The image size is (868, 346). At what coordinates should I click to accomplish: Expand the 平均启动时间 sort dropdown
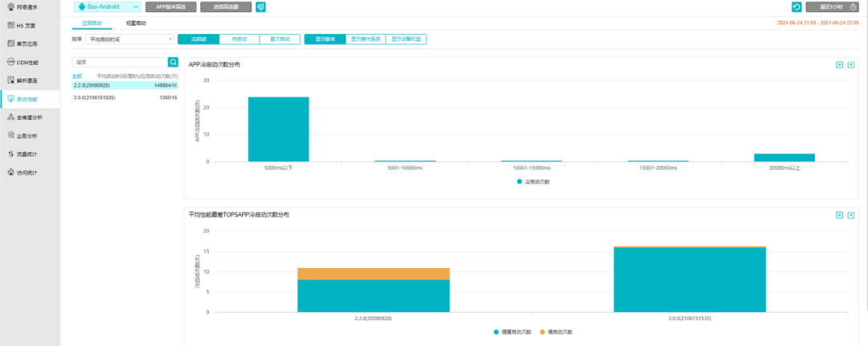(x=129, y=39)
